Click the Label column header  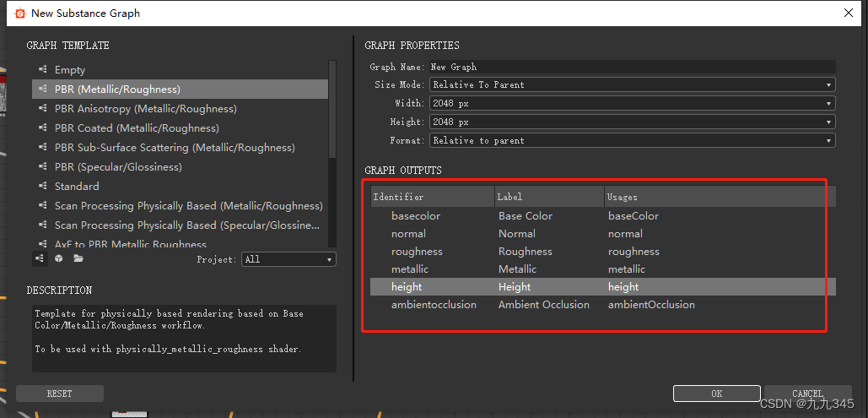pos(549,197)
